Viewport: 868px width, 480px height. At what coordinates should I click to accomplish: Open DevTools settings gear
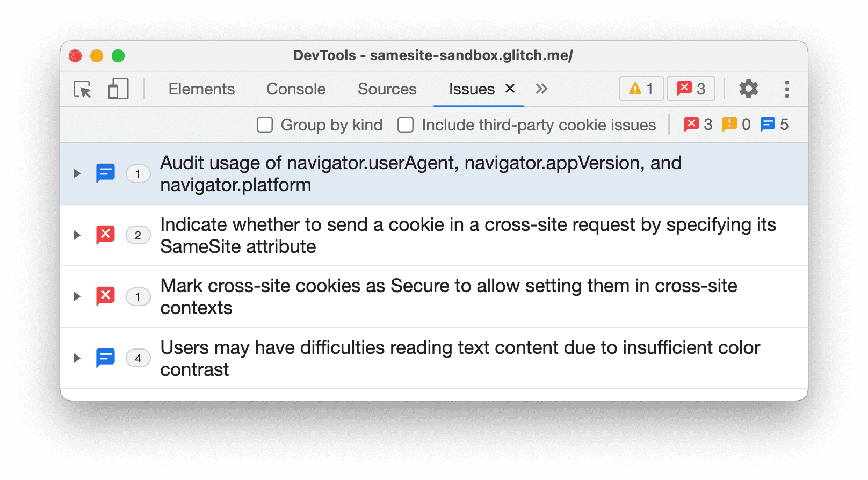tap(748, 89)
